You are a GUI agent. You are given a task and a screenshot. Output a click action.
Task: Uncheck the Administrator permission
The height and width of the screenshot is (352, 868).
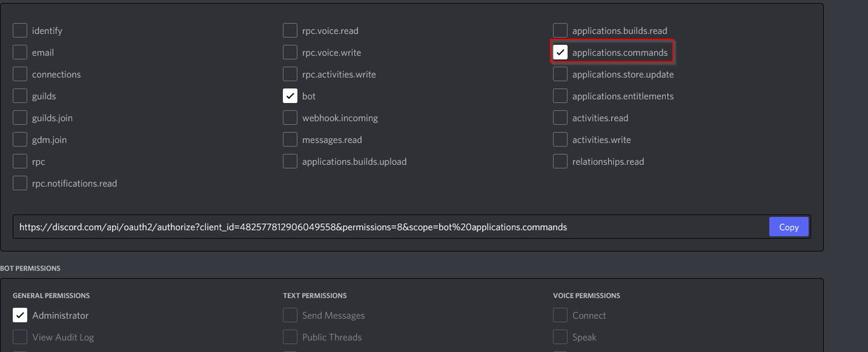[x=20, y=315]
